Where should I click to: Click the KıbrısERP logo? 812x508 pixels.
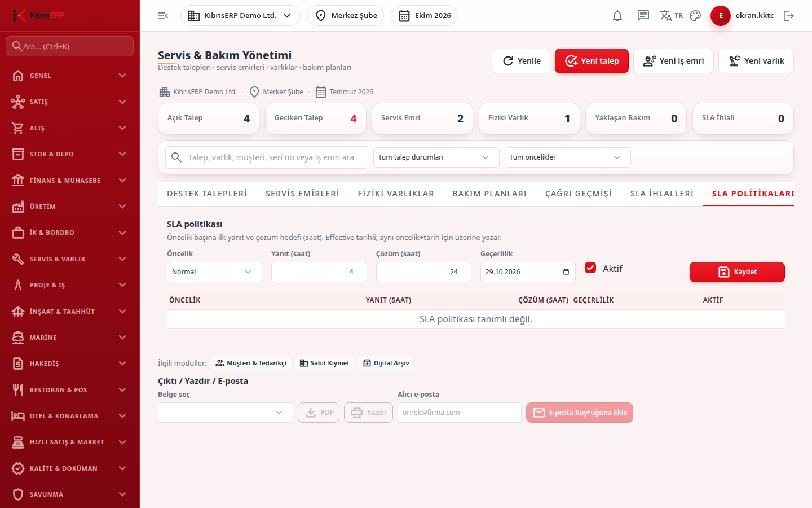[x=38, y=15]
